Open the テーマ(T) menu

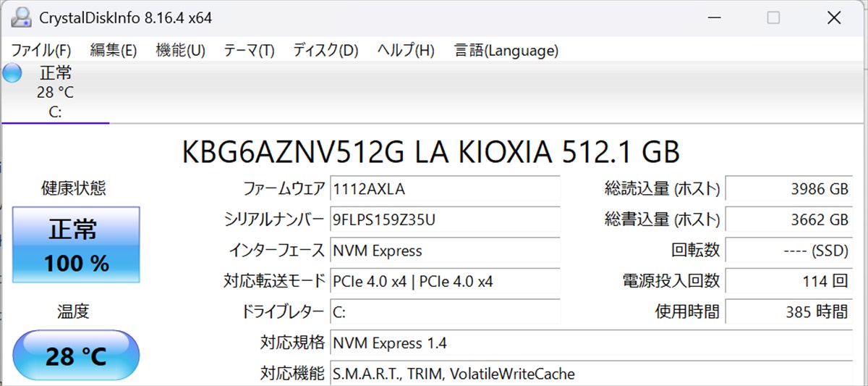tap(249, 51)
